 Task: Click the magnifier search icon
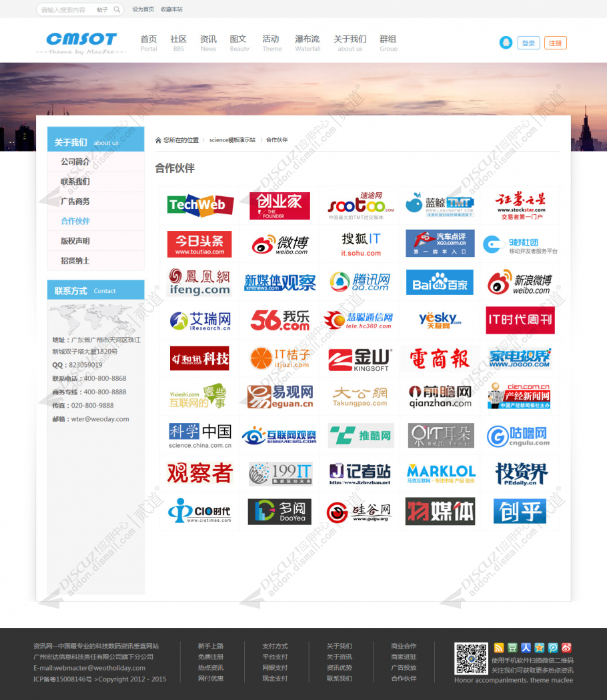[x=117, y=9]
